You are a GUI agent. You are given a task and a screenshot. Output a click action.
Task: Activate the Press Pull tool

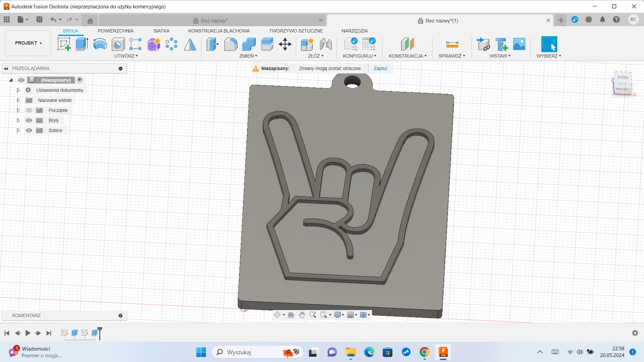pos(212,44)
